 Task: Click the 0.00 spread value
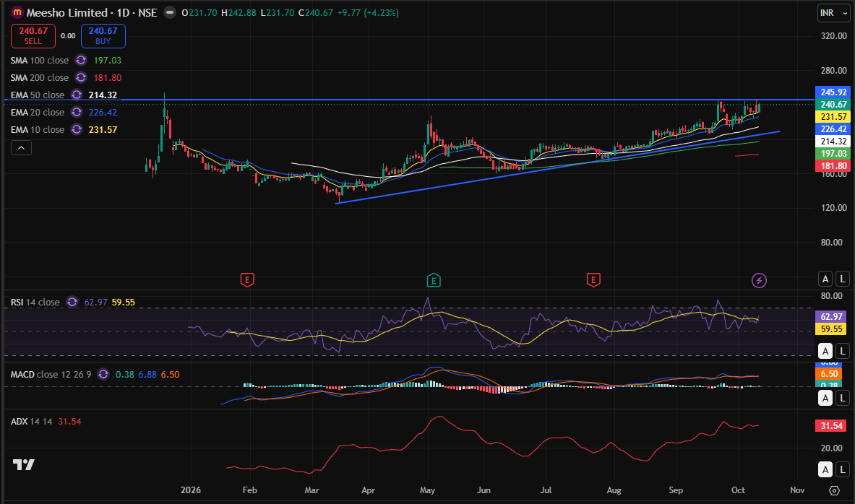(68, 36)
